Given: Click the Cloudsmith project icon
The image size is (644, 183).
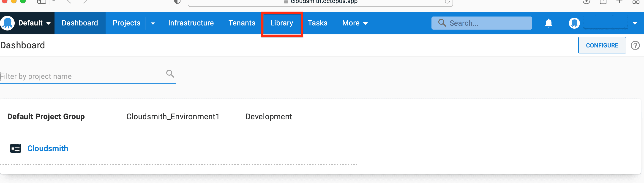Looking at the screenshot, I should click(16, 148).
